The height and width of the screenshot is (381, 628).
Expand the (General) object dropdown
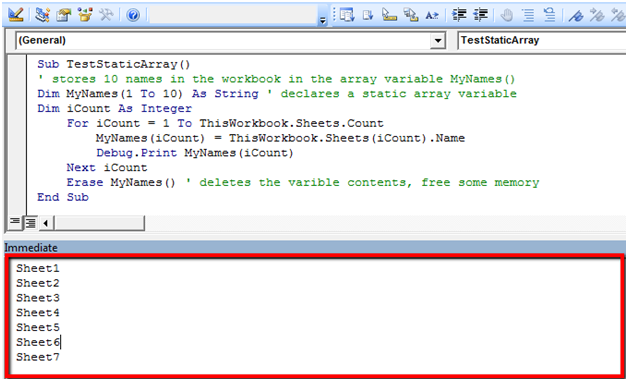pyautogui.click(x=438, y=40)
